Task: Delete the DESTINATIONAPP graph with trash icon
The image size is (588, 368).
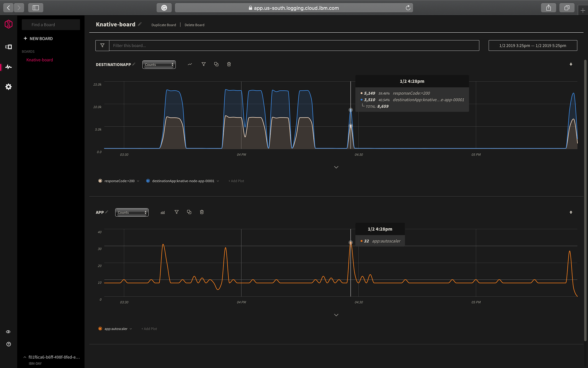Action: pyautogui.click(x=229, y=64)
